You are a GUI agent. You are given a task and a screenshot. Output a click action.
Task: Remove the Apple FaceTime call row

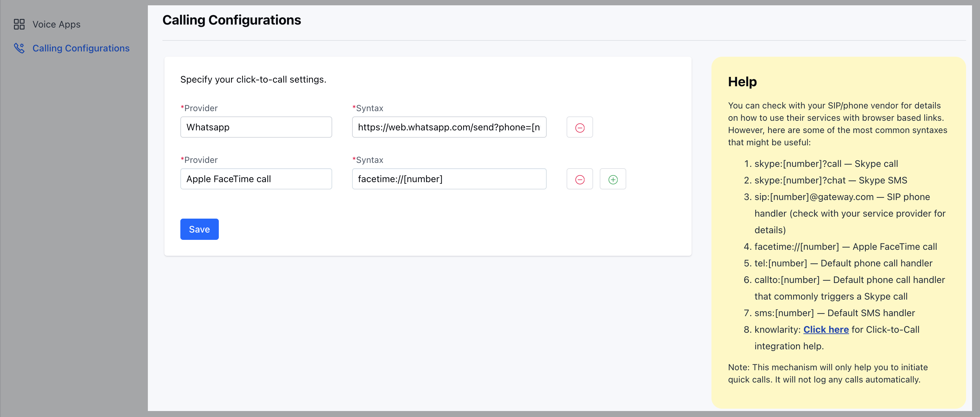click(580, 179)
